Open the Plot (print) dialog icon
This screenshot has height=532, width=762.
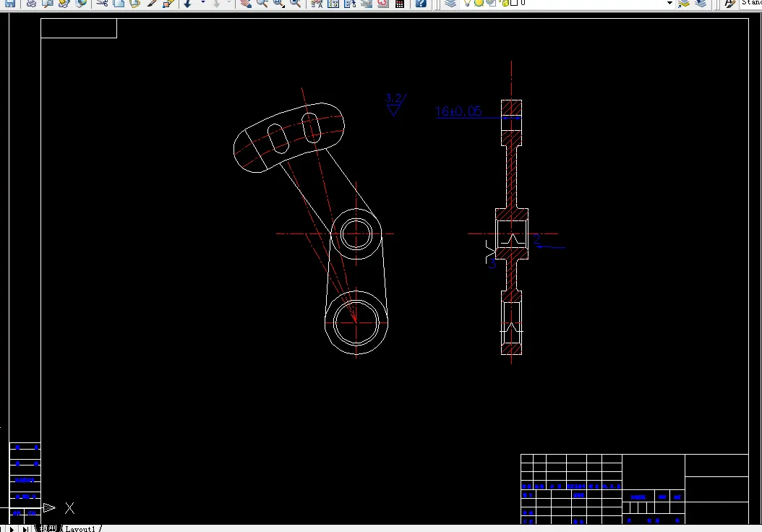pos(31,4)
